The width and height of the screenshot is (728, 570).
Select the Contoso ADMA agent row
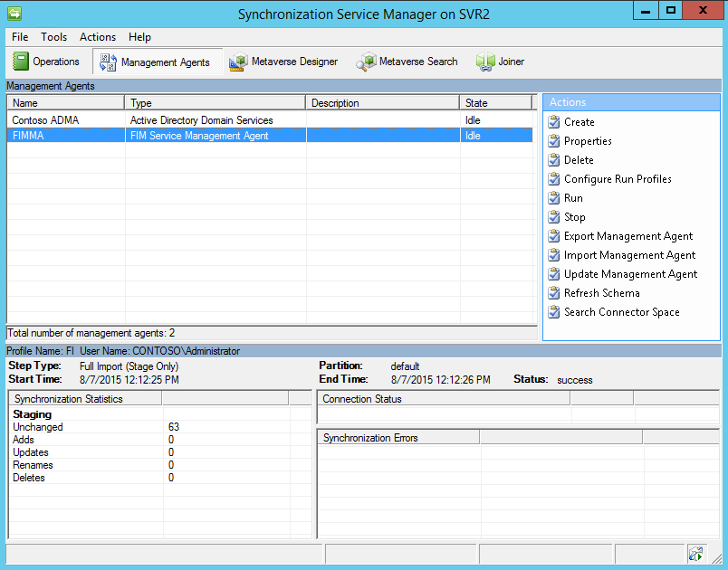click(x=270, y=120)
